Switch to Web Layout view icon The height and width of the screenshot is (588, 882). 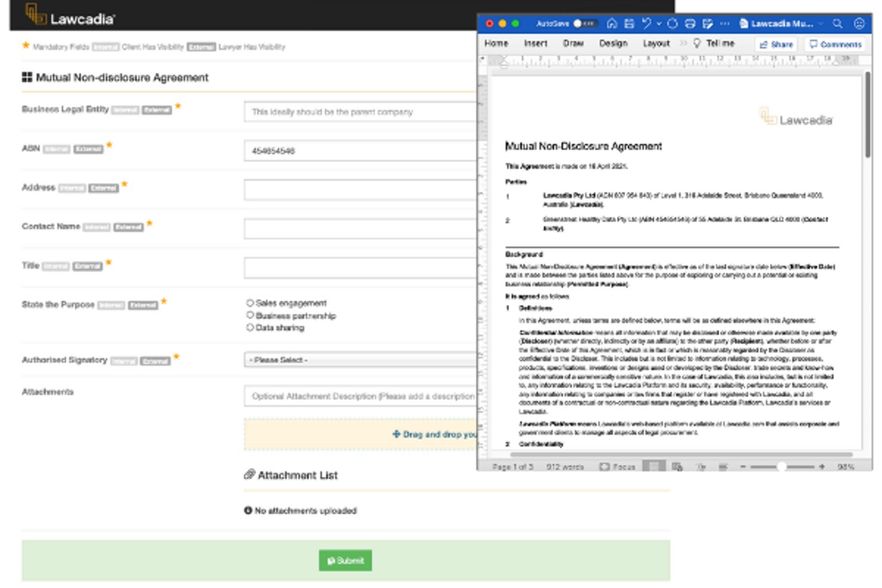pyautogui.click(x=678, y=466)
